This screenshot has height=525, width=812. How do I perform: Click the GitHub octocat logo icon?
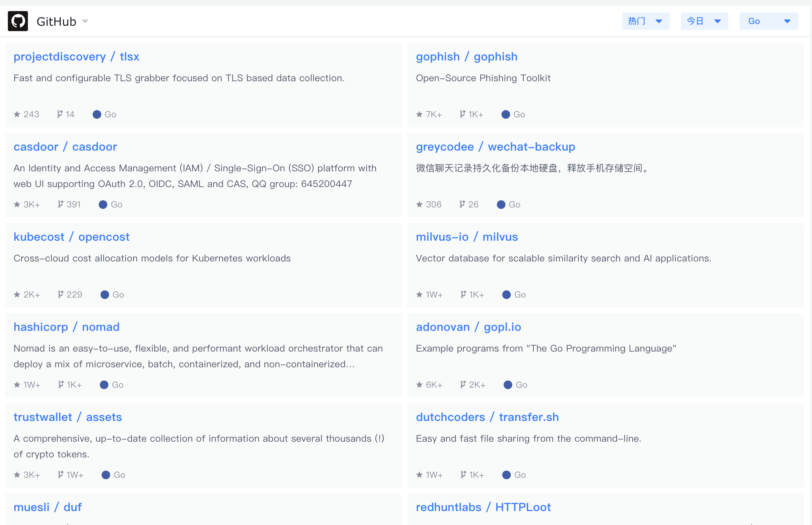[x=18, y=21]
